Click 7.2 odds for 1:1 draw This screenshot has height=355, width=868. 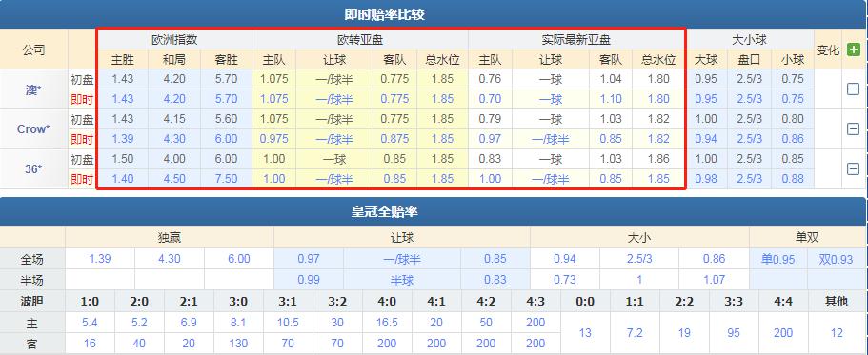tap(635, 333)
